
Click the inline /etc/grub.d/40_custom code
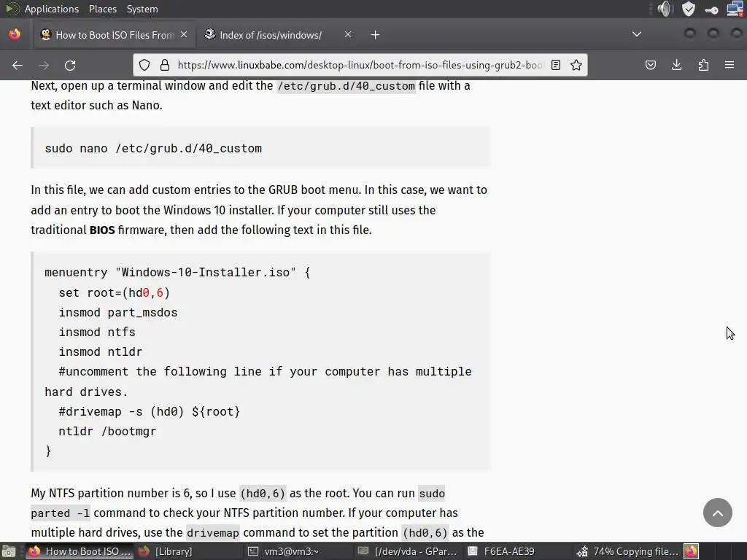347,86
